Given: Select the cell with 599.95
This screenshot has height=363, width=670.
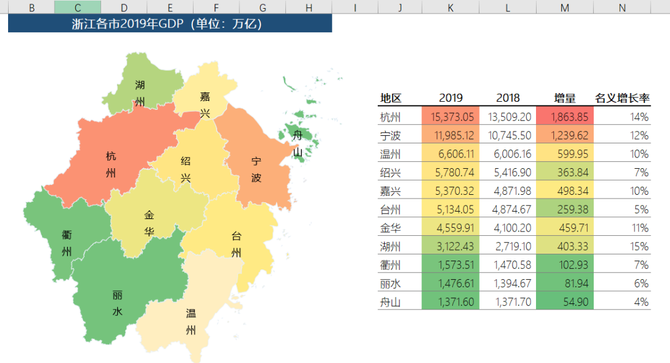Looking at the screenshot, I should click(x=565, y=153).
